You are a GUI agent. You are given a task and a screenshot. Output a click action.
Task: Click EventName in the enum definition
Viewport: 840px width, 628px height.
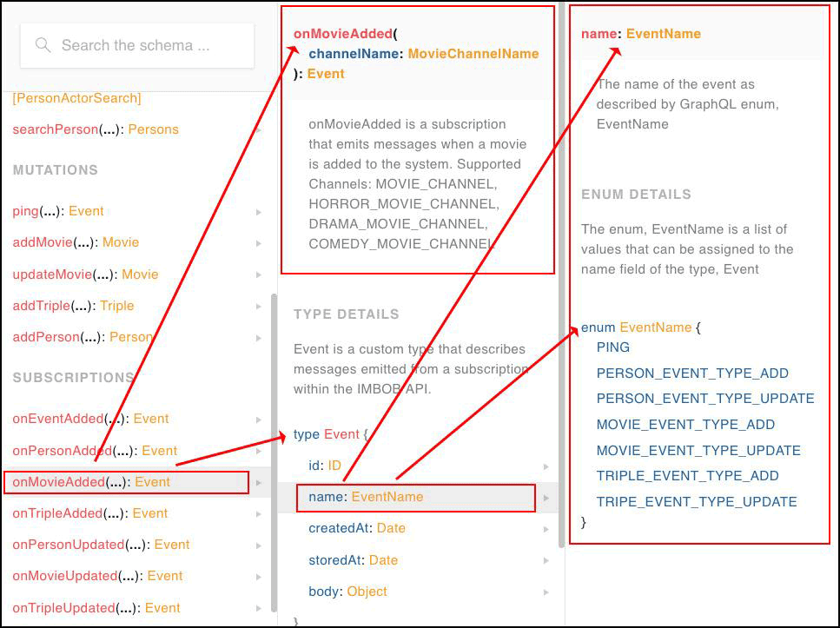click(655, 327)
